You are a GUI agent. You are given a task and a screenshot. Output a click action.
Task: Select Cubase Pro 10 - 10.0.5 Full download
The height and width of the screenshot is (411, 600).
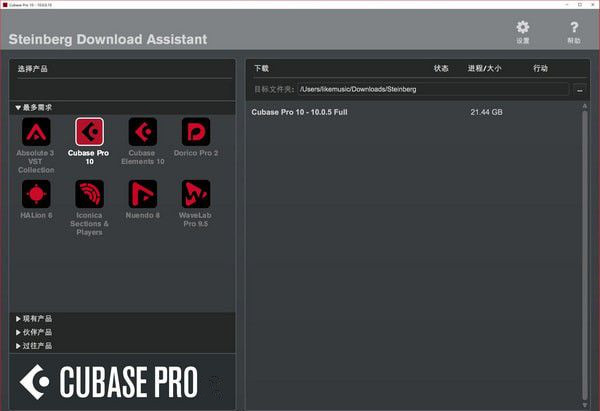tap(300, 112)
